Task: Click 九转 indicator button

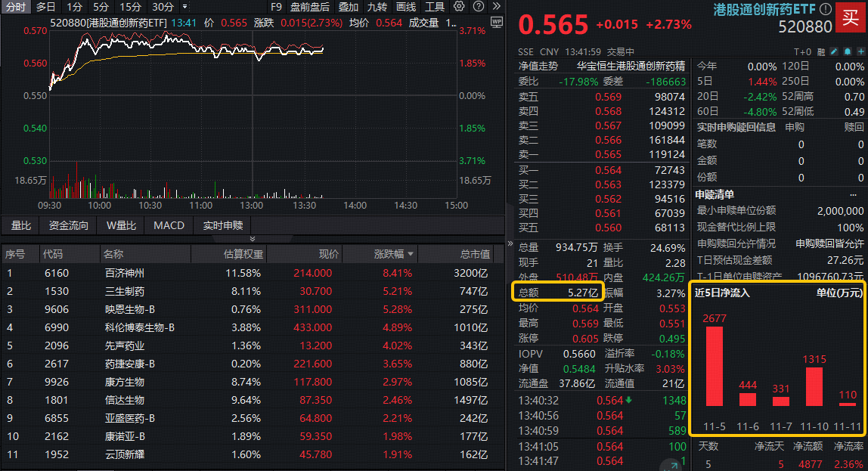Action: 377,7
